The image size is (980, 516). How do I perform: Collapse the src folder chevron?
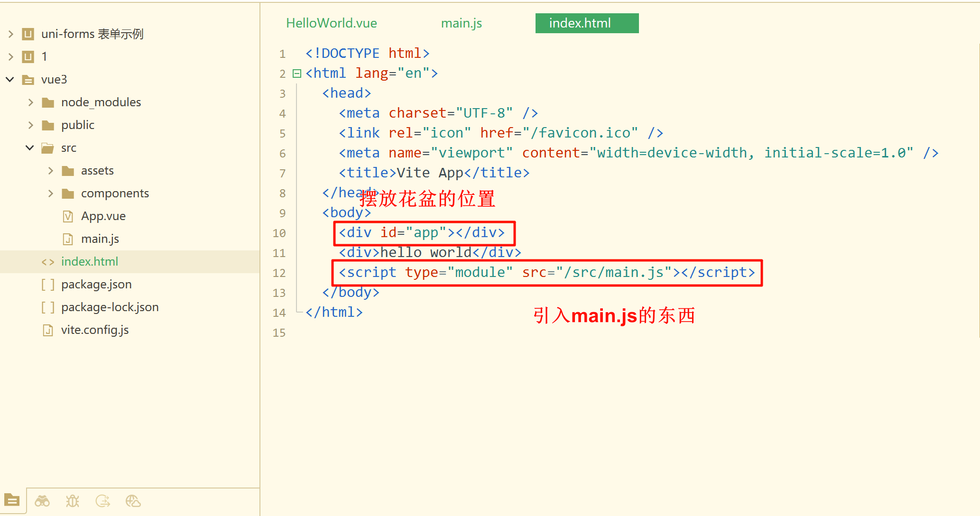(x=30, y=148)
